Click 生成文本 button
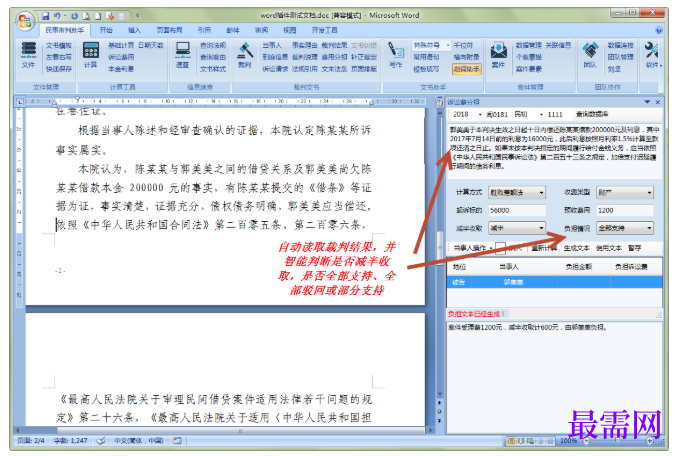680x456 pixels. (x=576, y=248)
